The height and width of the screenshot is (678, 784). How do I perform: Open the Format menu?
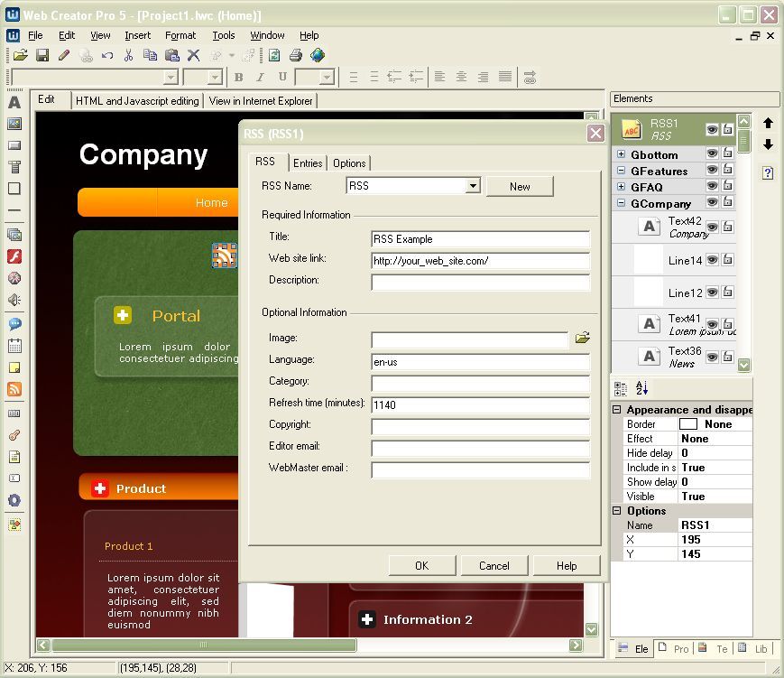180,35
